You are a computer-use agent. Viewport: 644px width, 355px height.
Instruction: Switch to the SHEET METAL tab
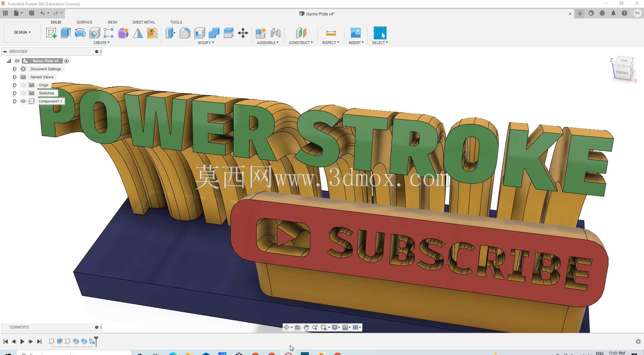pos(144,22)
